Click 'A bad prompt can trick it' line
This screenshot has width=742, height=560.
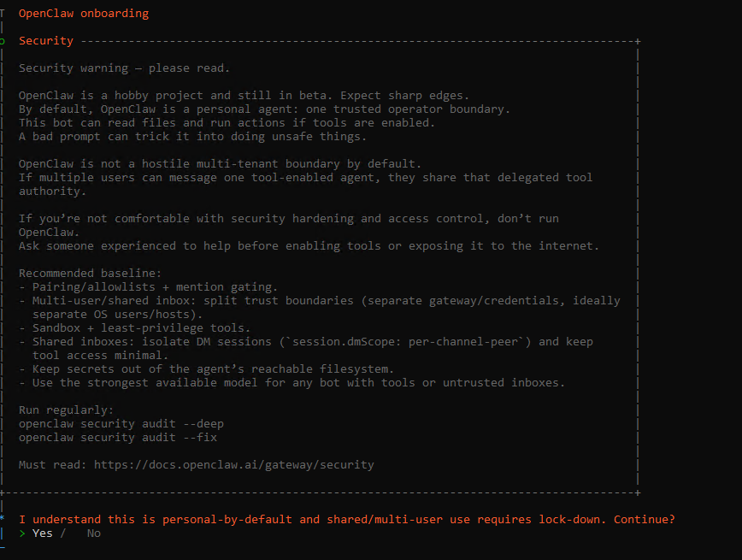pyautogui.click(x=192, y=136)
